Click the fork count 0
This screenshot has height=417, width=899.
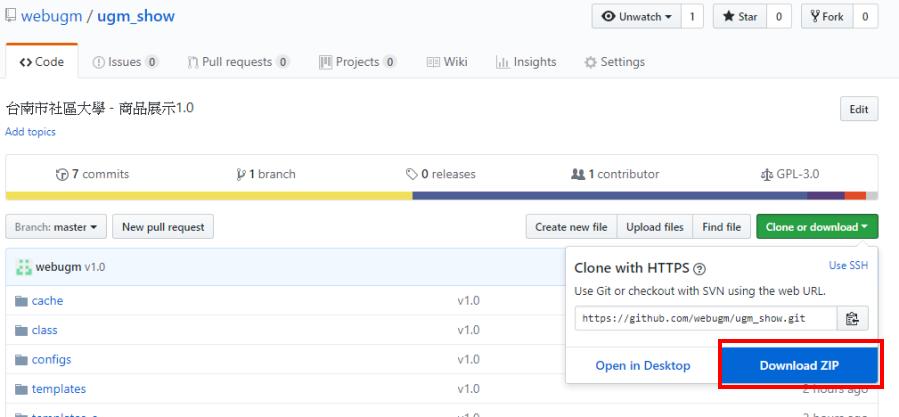pyautogui.click(x=865, y=17)
